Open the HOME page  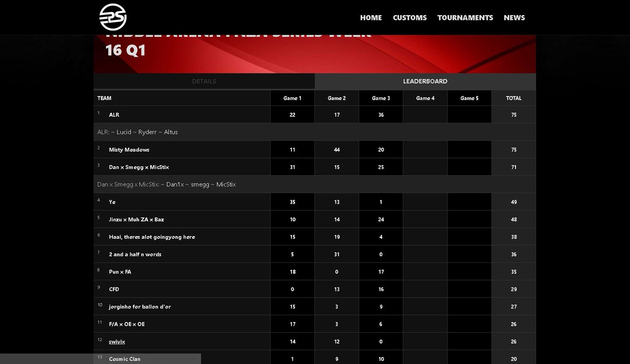(x=371, y=17)
